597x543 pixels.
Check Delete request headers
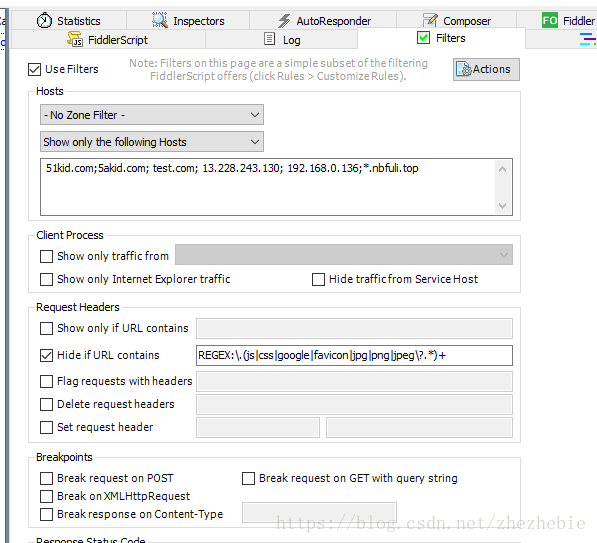click(x=46, y=404)
